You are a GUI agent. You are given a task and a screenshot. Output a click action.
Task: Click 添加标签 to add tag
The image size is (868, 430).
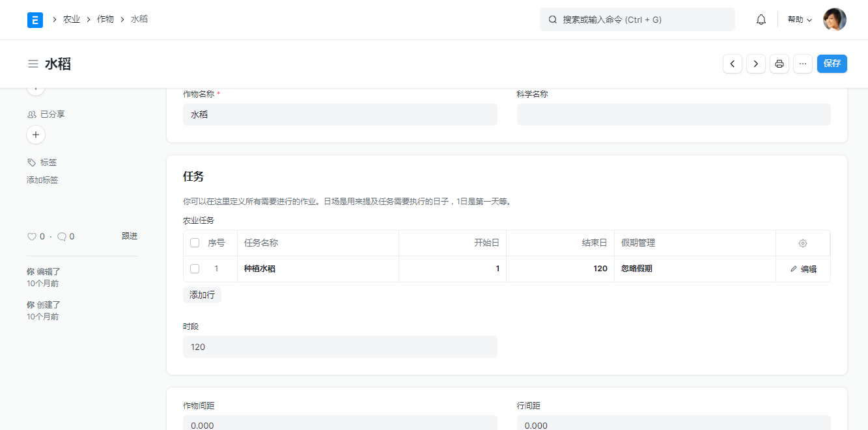click(x=42, y=180)
